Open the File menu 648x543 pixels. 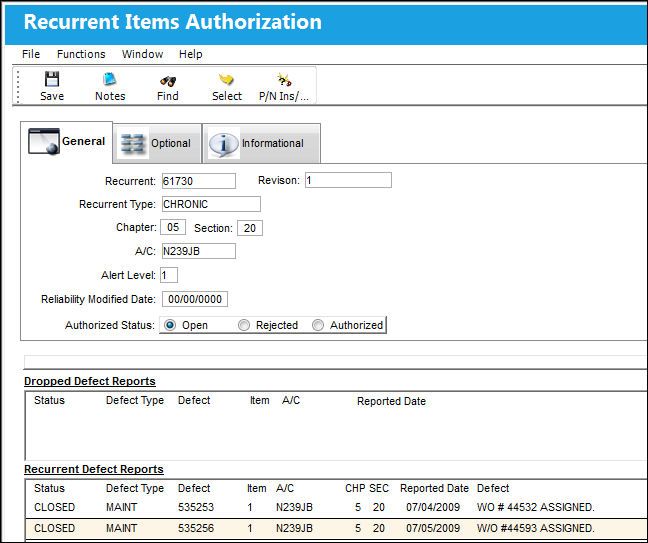tap(31, 54)
